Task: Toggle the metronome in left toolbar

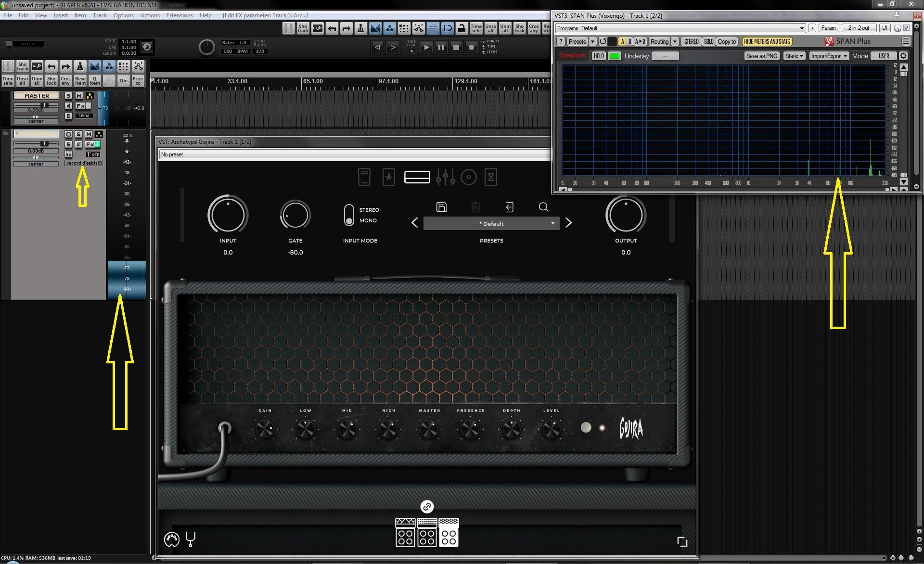Action: pos(80,66)
